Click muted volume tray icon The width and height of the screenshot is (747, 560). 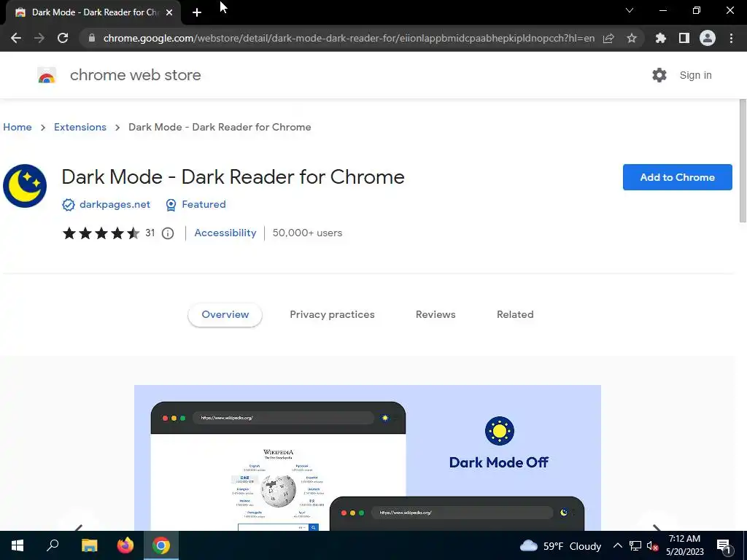point(652,545)
